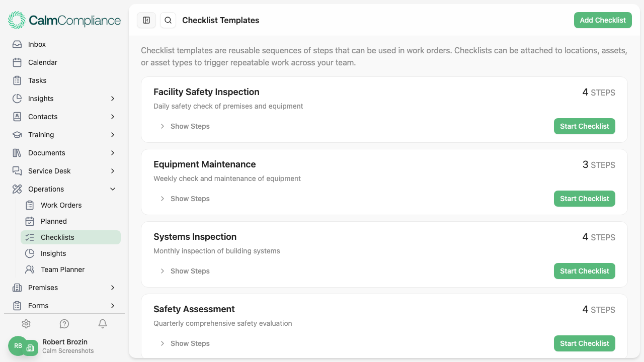The height and width of the screenshot is (362, 644).
Task: Click the Calendar icon in sidebar
Action: coord(17,62)
